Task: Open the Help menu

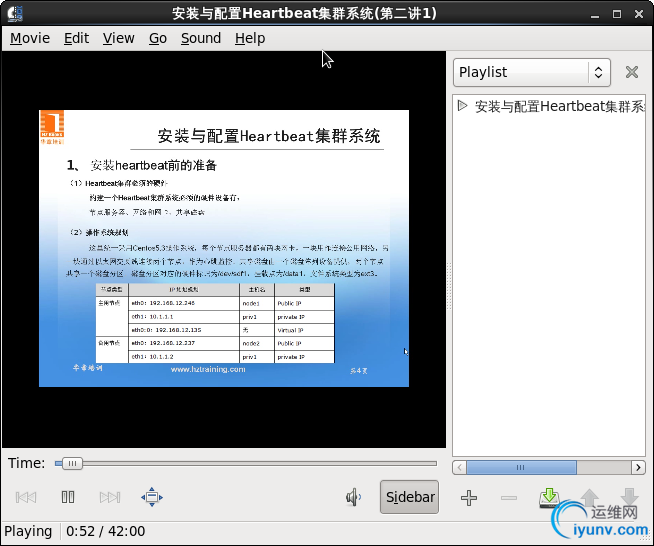Action: (x=250, y=38)
